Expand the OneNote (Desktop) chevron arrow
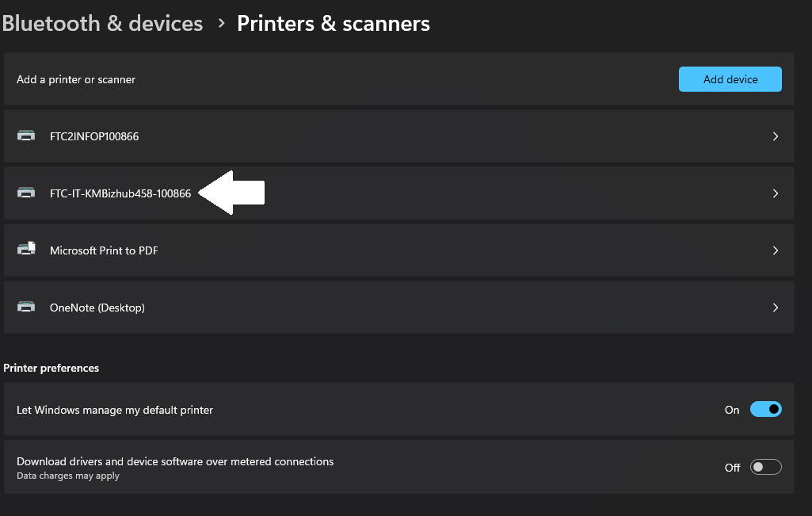Image resolution: width=812 pixels, height=516 pixels. click(x=776, y=308)
